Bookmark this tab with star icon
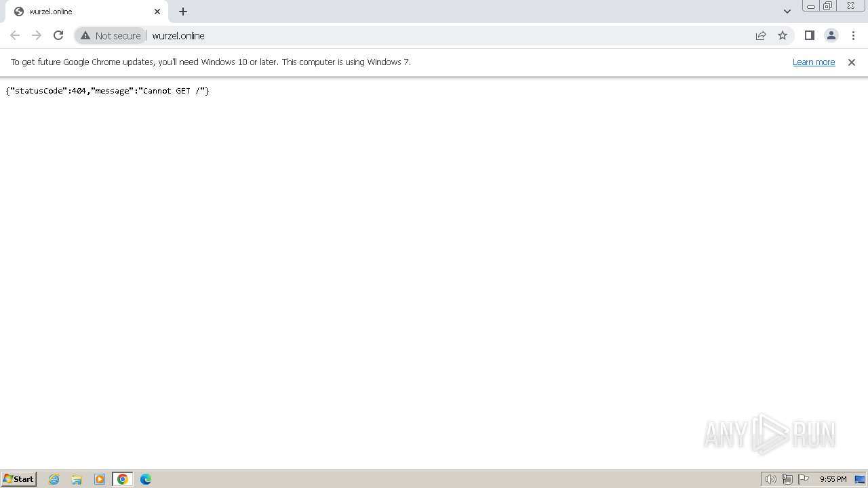Viewport: 868px width, 488px height. tap(783, 35)
